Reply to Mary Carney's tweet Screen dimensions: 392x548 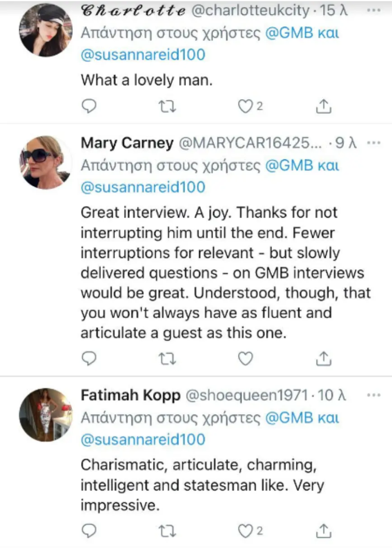point(89,359)
